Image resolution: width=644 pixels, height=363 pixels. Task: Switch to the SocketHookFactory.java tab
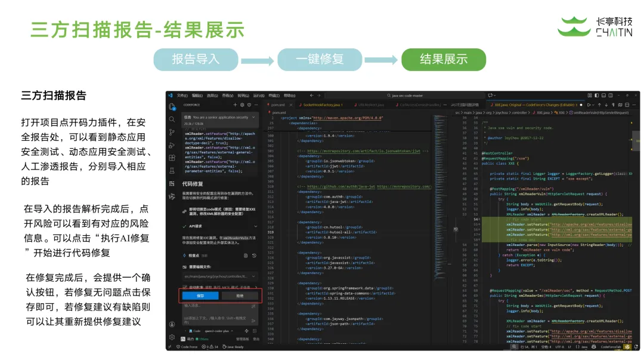(323, 105)
